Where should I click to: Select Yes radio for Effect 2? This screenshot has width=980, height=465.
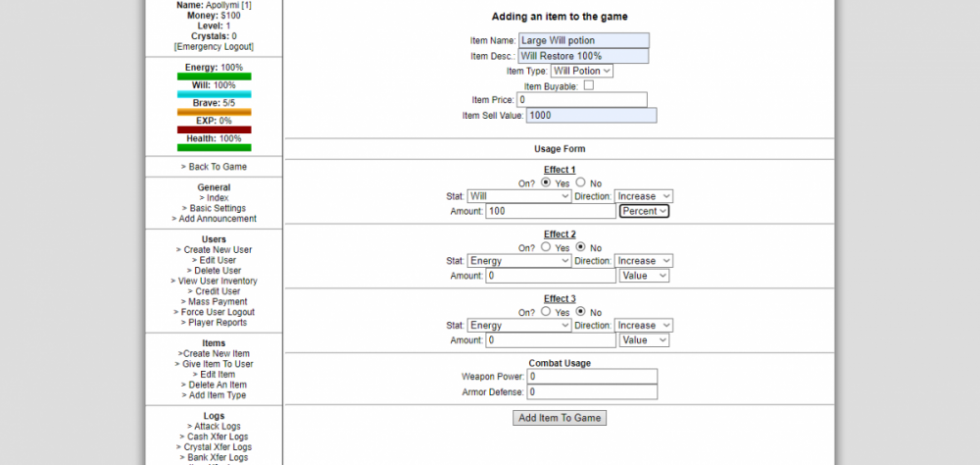[546, 247]
